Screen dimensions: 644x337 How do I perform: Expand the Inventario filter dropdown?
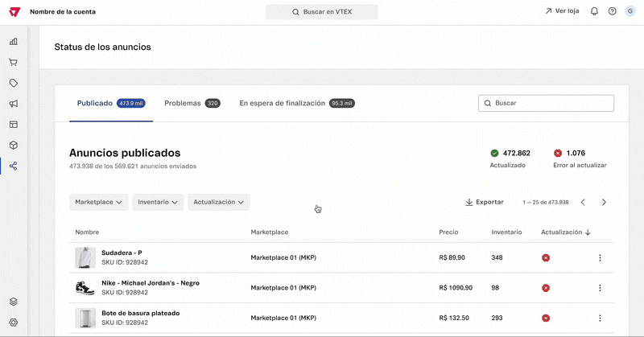point(159,202)
